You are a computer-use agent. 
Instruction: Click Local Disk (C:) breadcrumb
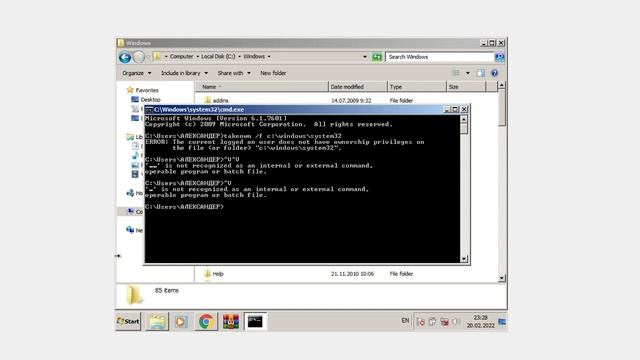point(218,56)
